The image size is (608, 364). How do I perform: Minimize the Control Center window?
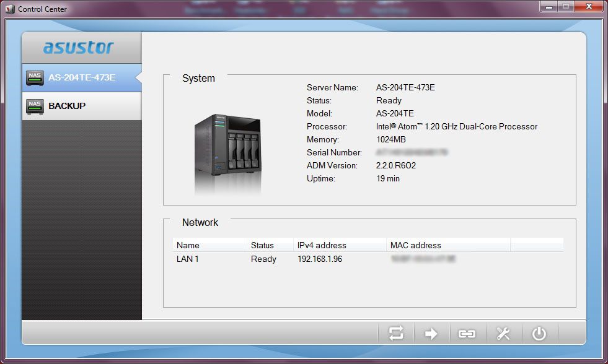(549, 7)
